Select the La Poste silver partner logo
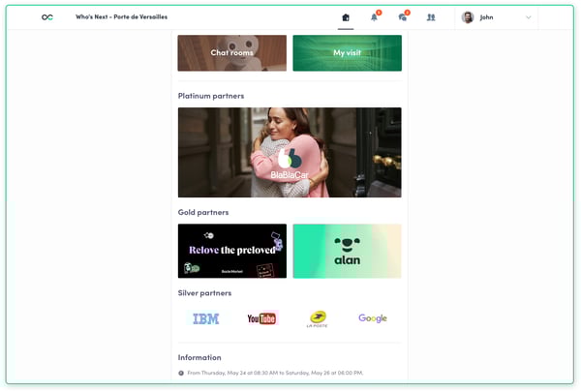The image size is (581, 392). click(318, 318)
